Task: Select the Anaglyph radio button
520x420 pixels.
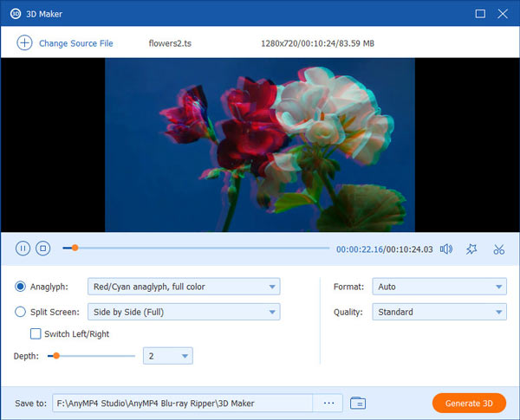Action: [x=21, y=287]
